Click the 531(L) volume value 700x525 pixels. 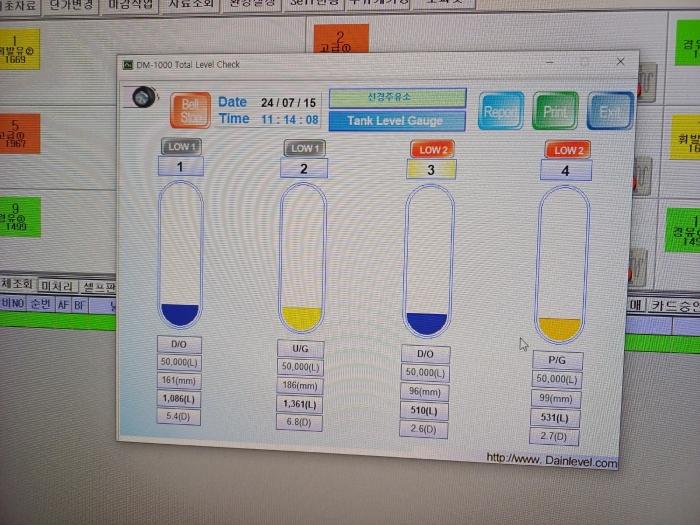pyautogui.click(x=555, y=418)
